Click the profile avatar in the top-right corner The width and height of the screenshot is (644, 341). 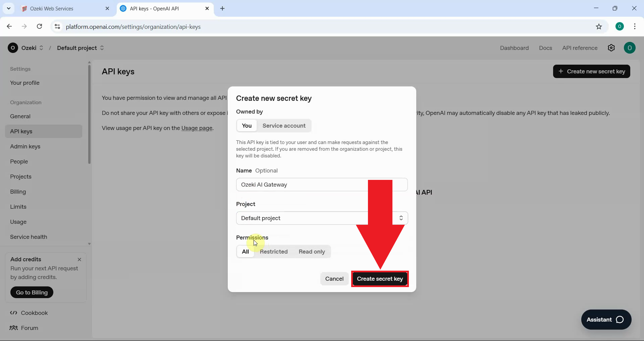pyautogui.click(x=630, y=48)
